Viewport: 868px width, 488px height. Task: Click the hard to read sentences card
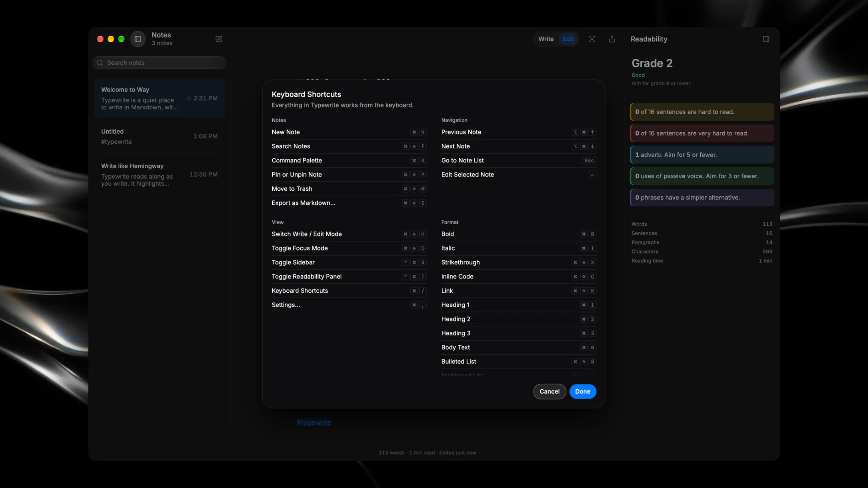pos(702,112)
